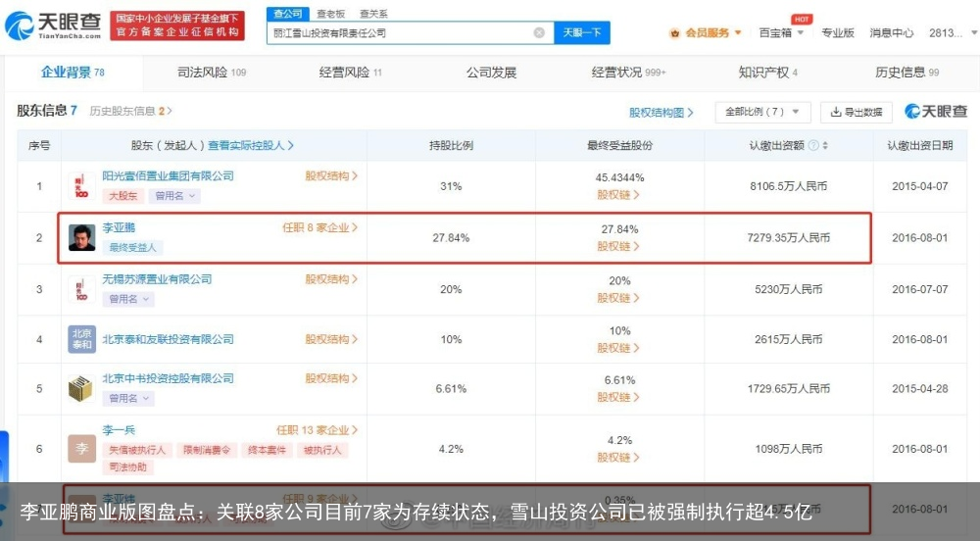The width and height of the screenshot is (980, 541).
Task: Expand 曾用名 tag under 阳光壹佰置业集团
Action: tap(175, 196)
